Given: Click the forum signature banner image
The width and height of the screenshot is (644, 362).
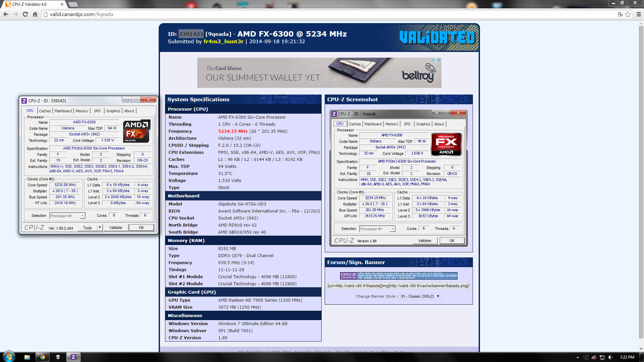Looking at the screenshot, I should [399, 276].
